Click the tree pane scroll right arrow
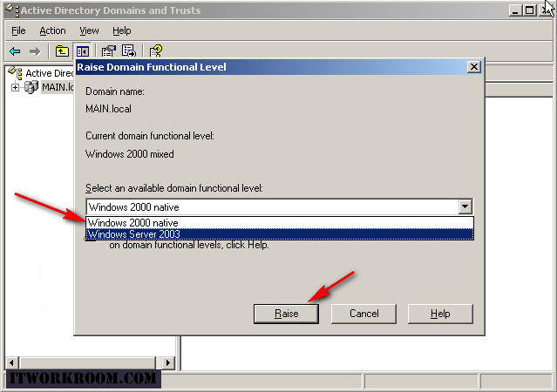Screen dimensions: 557x392 click(x=168, y=363)
